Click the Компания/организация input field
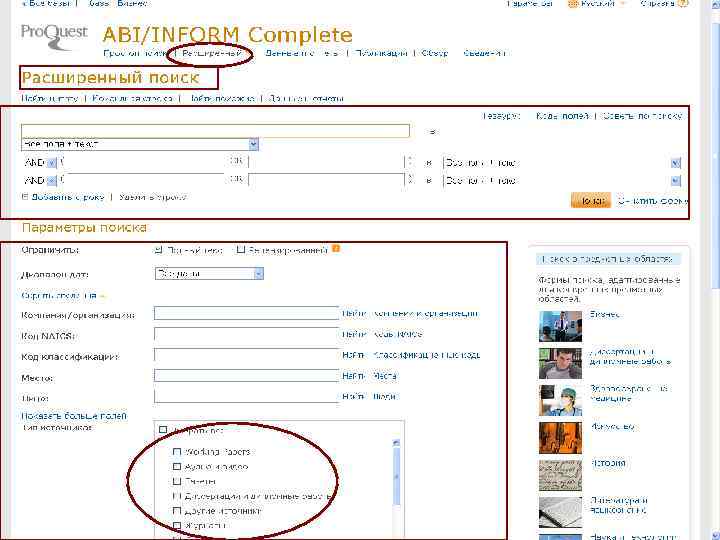This screenshot has height=540, width=720. pos(247,313)
